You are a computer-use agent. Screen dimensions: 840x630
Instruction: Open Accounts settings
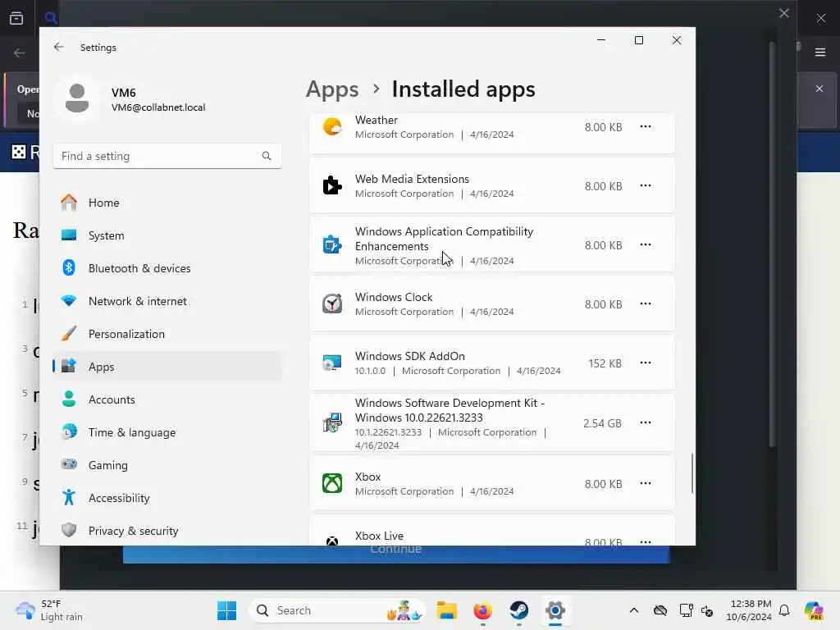(167, 399)
